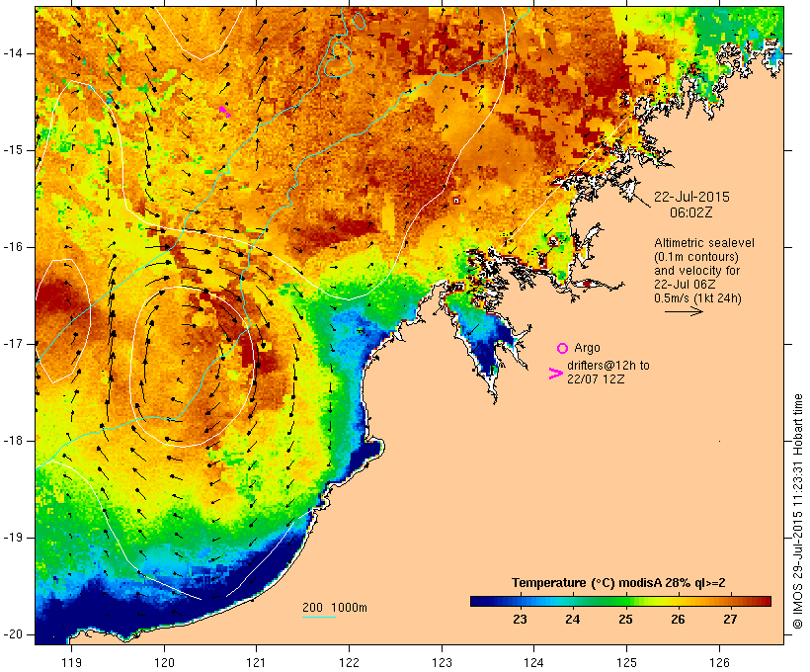810x672 pixels.
Task: Click the '22-Jul-2015' date label
Action: [x=691, y=197]
